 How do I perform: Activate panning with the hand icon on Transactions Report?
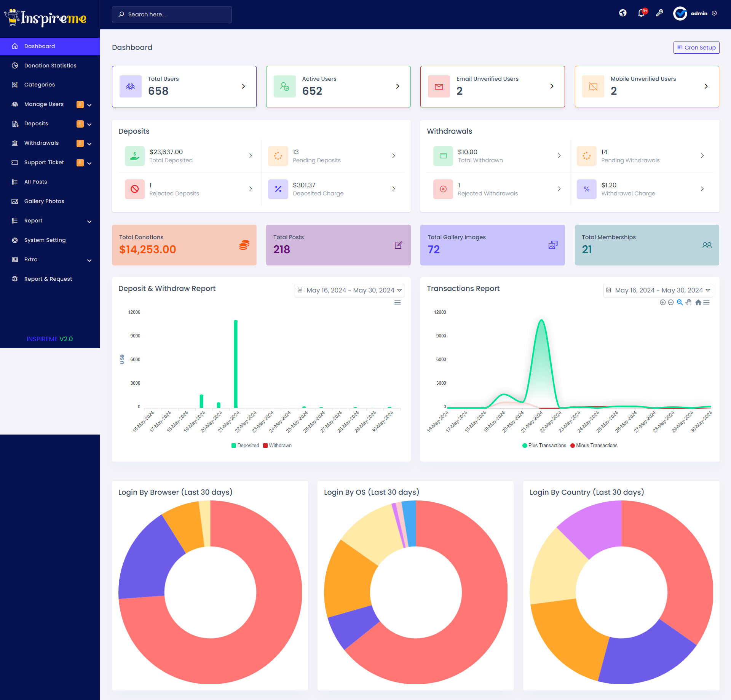[689, 302]
